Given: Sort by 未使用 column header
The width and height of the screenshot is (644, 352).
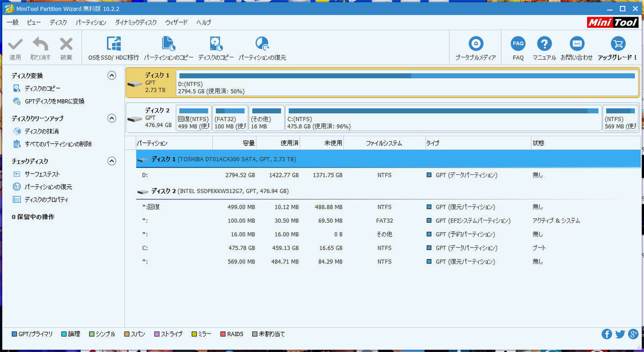Looking at the screenshot, I should pos(322,143).
